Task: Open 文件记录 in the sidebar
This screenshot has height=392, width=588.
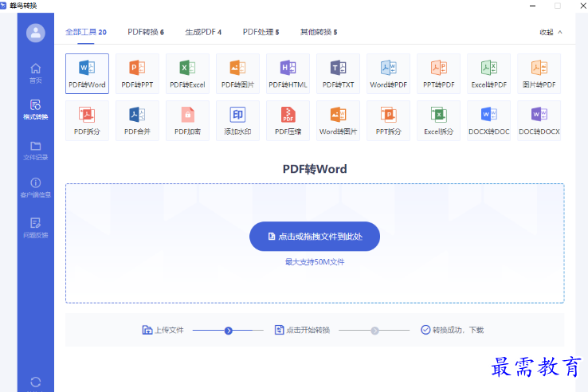Action: (x=35, y=151)
